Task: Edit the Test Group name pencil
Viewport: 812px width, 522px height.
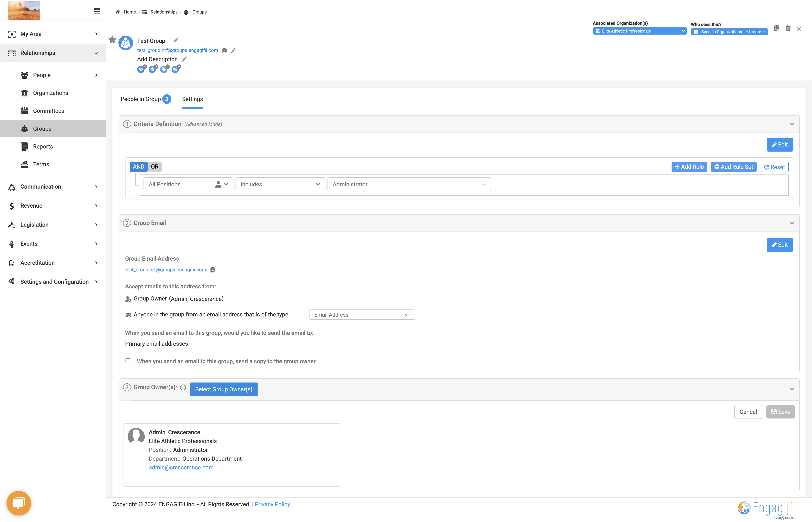Action: pyautogui.click(x=175, y=40)
